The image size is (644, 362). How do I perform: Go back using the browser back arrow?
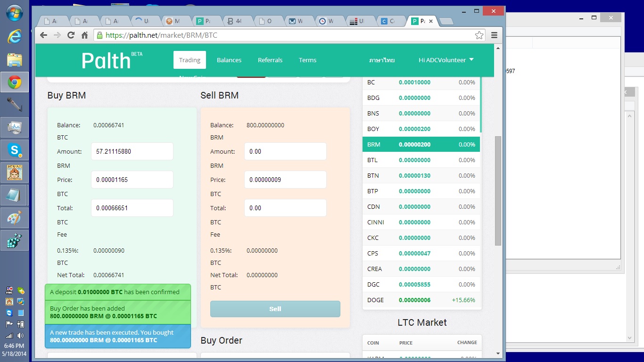point(43,35)
